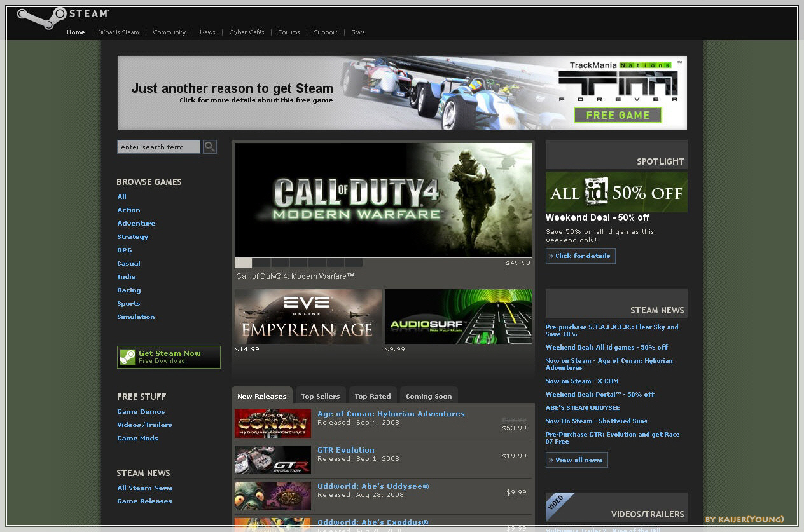Browse Indie games

coord(127,277)
